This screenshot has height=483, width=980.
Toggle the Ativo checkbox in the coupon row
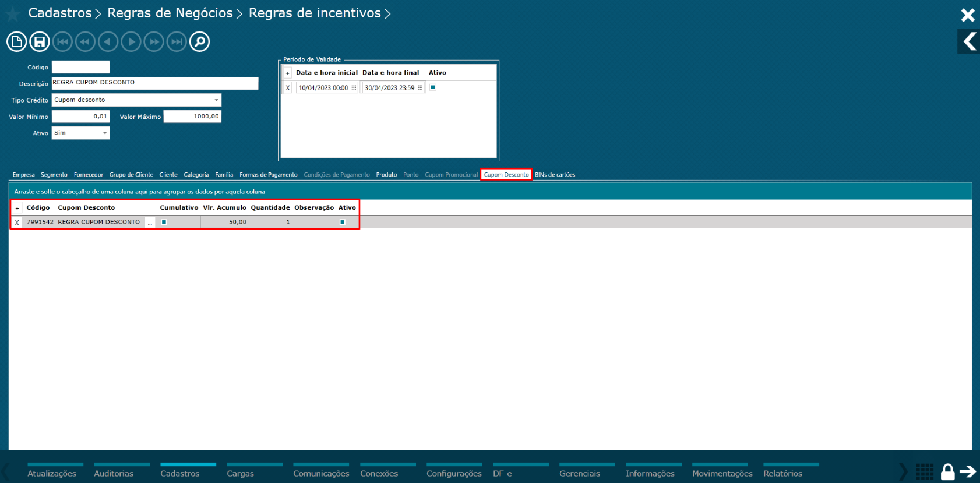click(x=343, y=222)
